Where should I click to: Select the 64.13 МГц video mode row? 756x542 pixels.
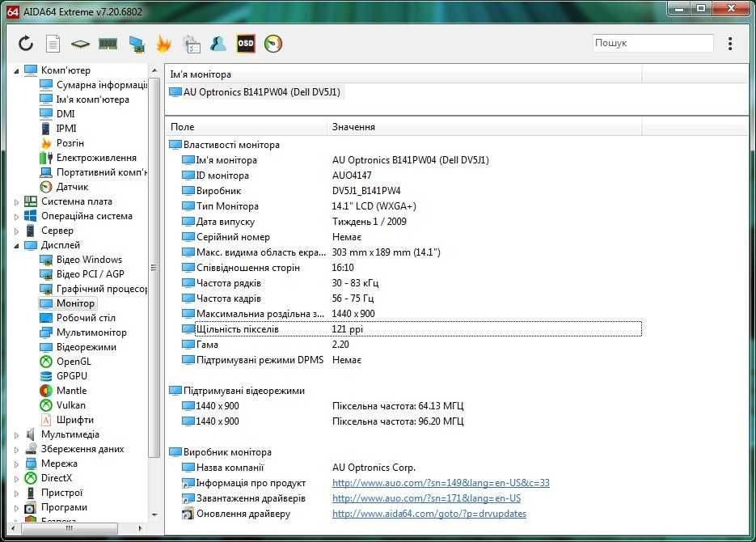pyautogui.click(x=411, y=406)
